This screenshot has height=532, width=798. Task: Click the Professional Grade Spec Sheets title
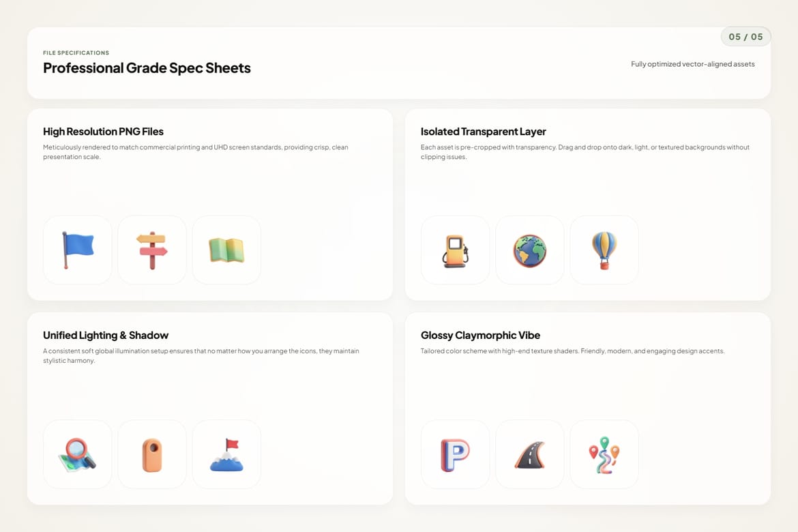(x=147, y=68)
